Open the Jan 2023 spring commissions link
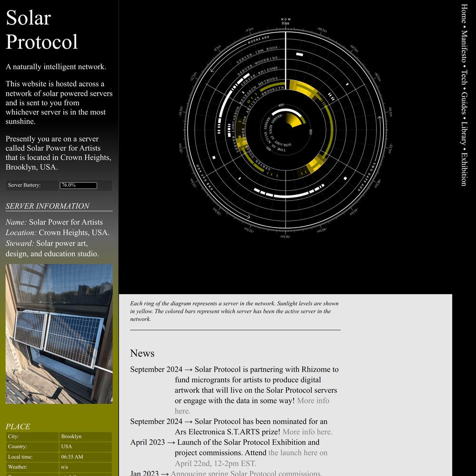 click(246, 473)
